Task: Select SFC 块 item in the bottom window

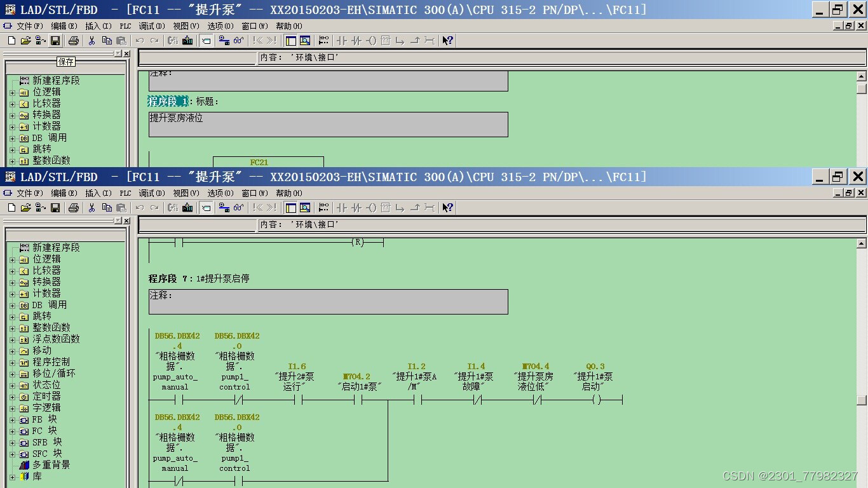Action: pyautogui.click(x=47, y=454)
